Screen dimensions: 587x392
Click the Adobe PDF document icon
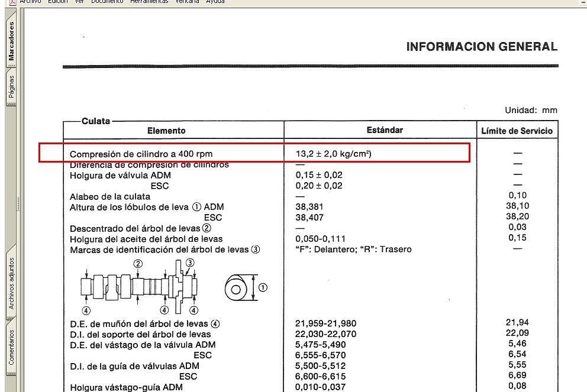pyautogui.click(x=12, y=2)
